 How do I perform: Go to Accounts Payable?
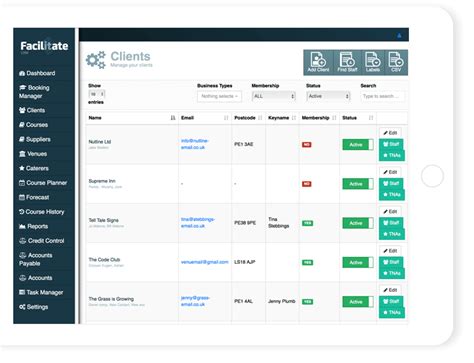[x=36, y=259]
